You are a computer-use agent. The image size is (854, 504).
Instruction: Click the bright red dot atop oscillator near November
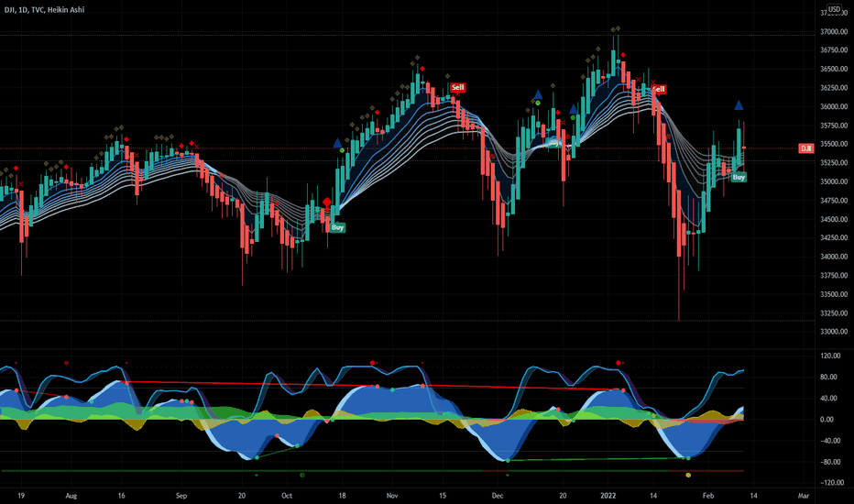[x=373, y=363]
